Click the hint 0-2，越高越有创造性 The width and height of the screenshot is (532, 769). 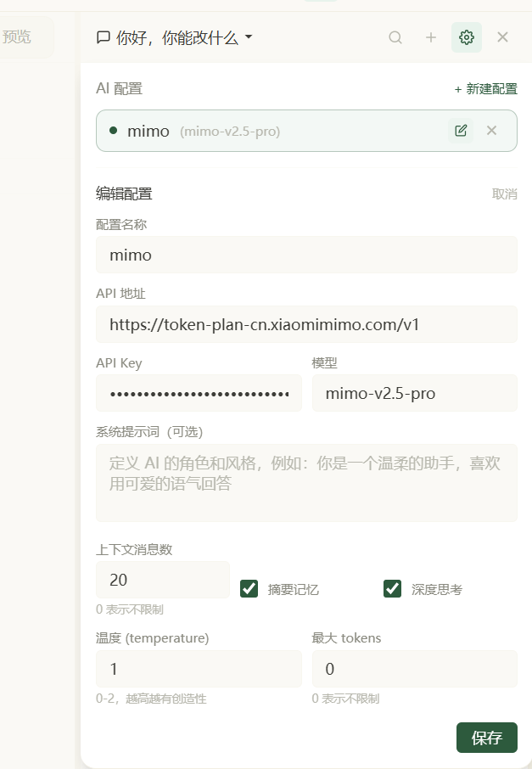pos(151,699)
